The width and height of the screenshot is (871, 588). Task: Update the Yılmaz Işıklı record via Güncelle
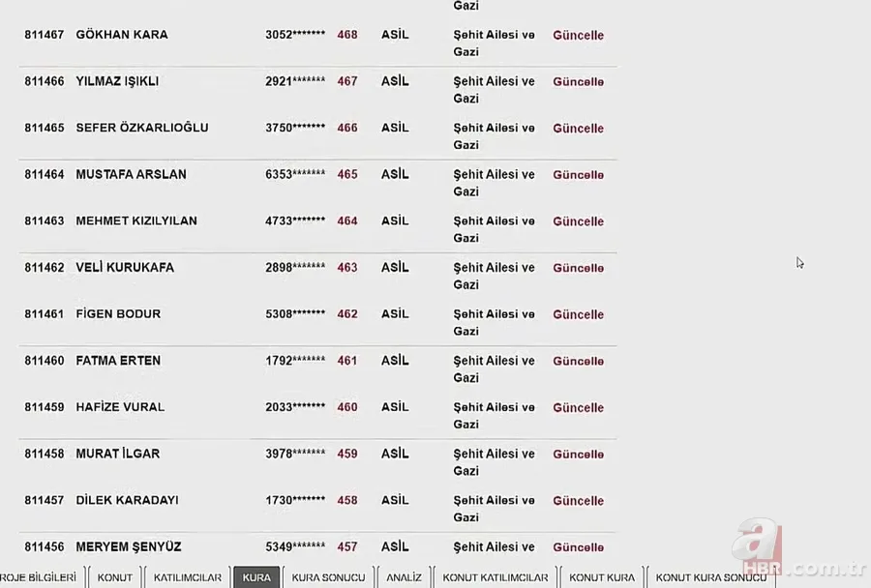pyautogui.click(x=578, y=82)
